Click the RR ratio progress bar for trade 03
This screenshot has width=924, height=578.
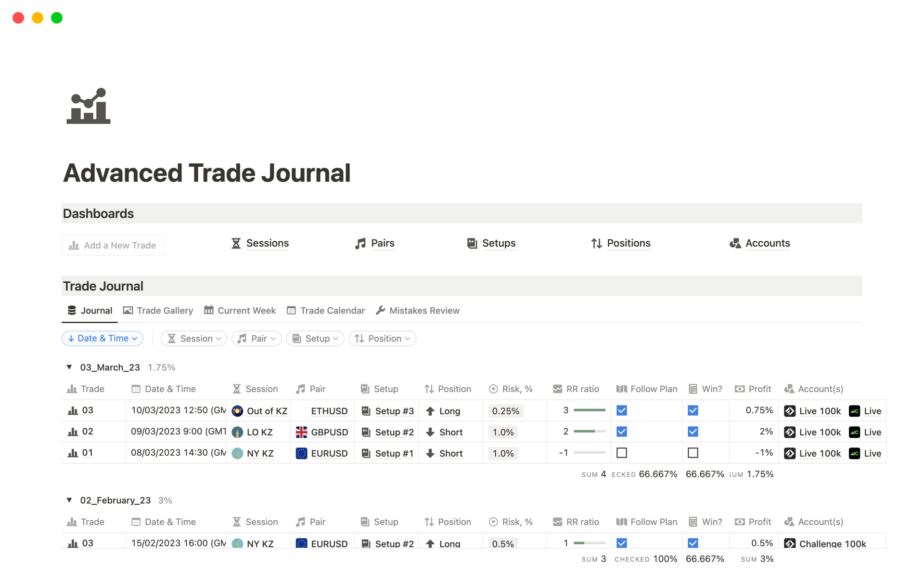pyautogui.click(x=590, y=410)
